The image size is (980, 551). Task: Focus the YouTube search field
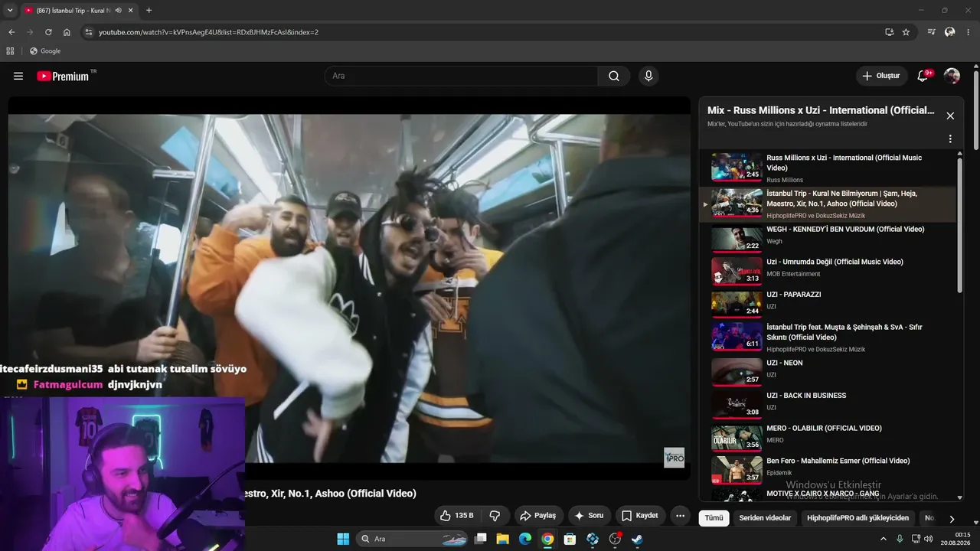[461, 76]
